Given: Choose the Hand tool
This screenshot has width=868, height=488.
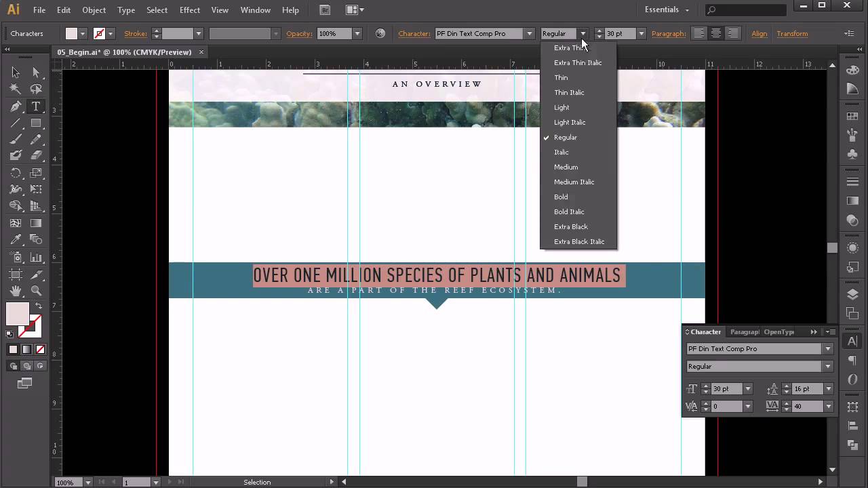Looking at the screenshot, I should [16, 291].
